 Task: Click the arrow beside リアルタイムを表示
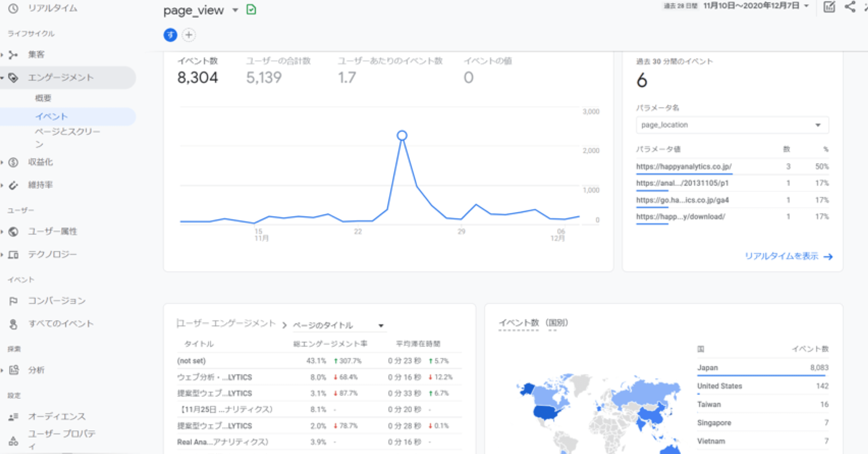click(x=828, y=257)
